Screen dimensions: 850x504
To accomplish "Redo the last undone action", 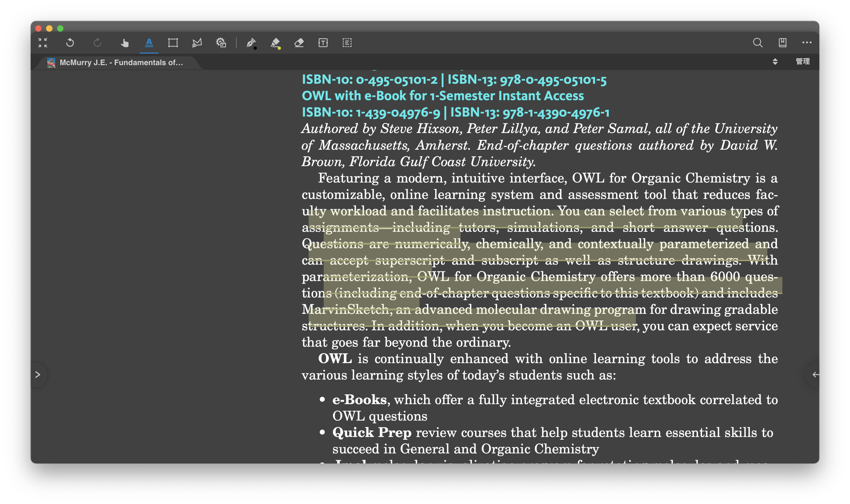I will [97, 43].
